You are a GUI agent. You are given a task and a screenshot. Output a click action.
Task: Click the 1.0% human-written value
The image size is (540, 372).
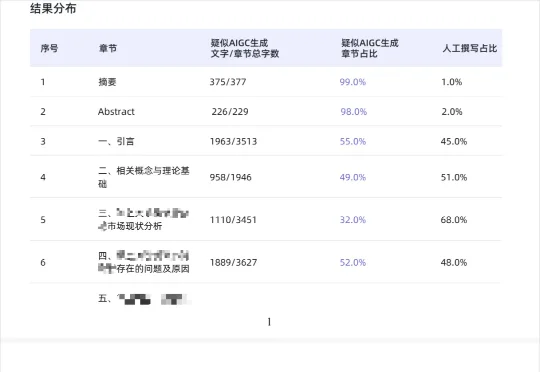pyautogui.click(x=452, y=82)
